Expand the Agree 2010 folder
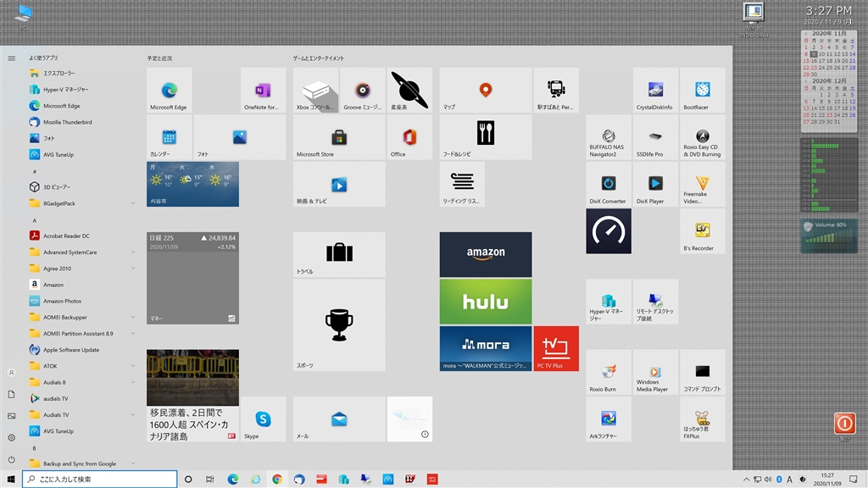 tap(82, 269)
